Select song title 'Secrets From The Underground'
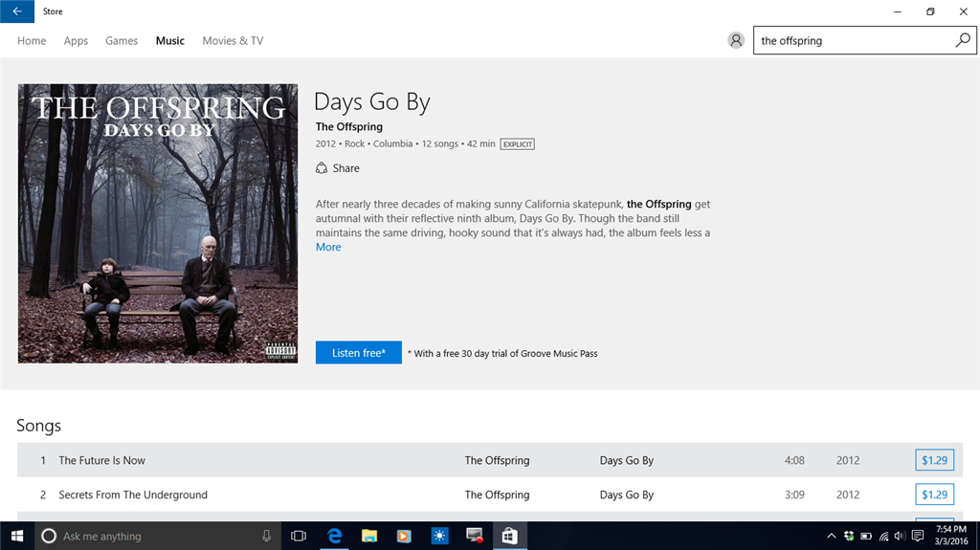 (133, 495)
